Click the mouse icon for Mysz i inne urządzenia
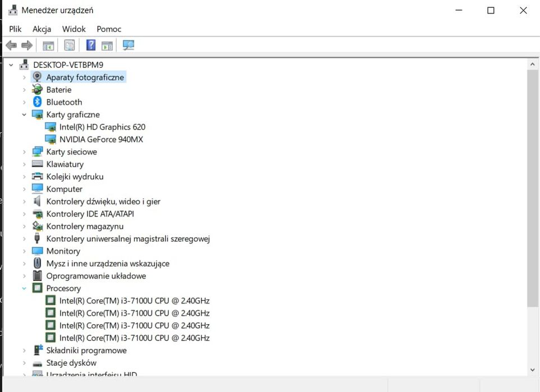 pos(37,263)
